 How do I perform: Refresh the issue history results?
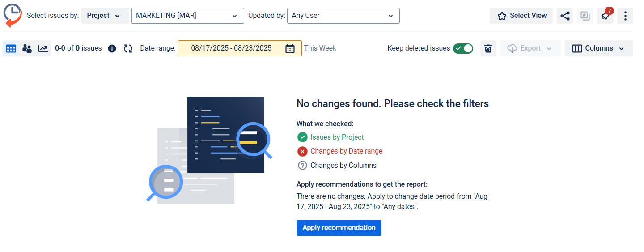coord(128,48)
